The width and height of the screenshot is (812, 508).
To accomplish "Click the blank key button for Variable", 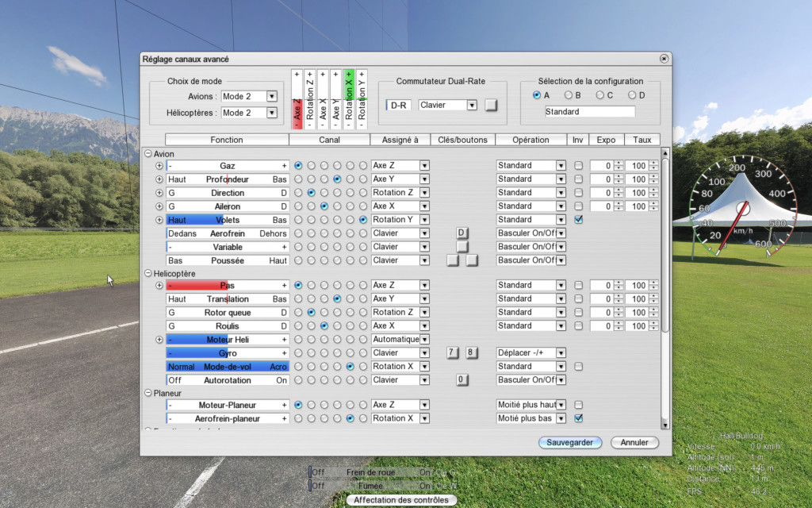I will click(x=462, y=247).
